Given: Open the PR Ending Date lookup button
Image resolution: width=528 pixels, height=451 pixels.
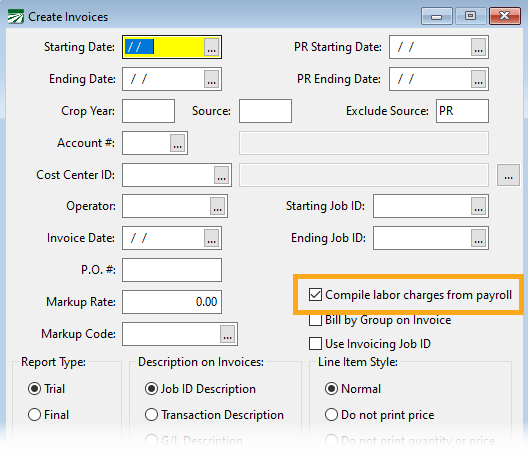Looking at the screenshot, I should 478,79.
